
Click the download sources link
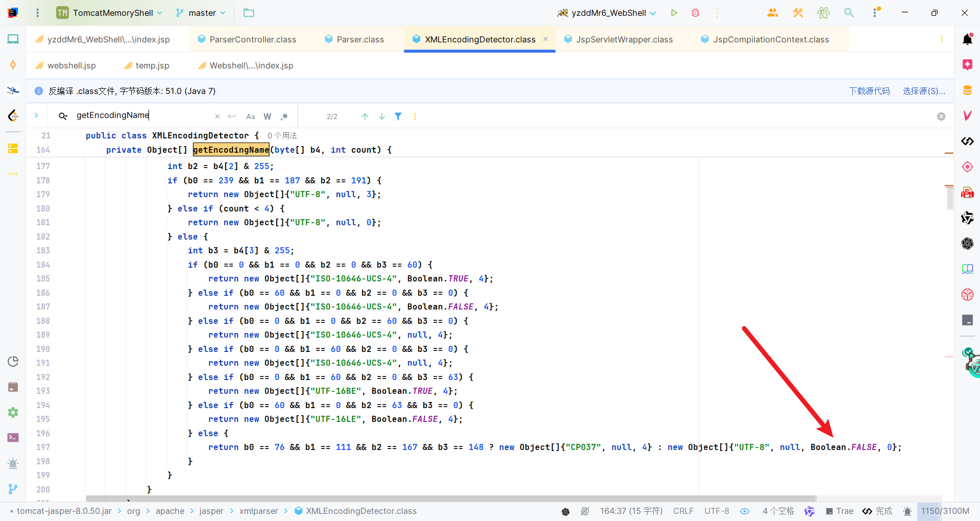click(869, 91)
